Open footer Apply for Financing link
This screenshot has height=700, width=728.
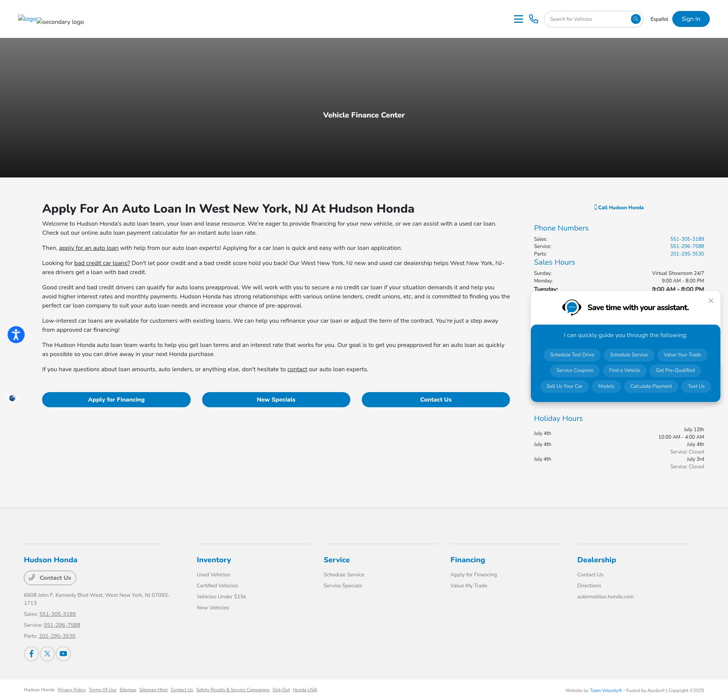[474, 574]
